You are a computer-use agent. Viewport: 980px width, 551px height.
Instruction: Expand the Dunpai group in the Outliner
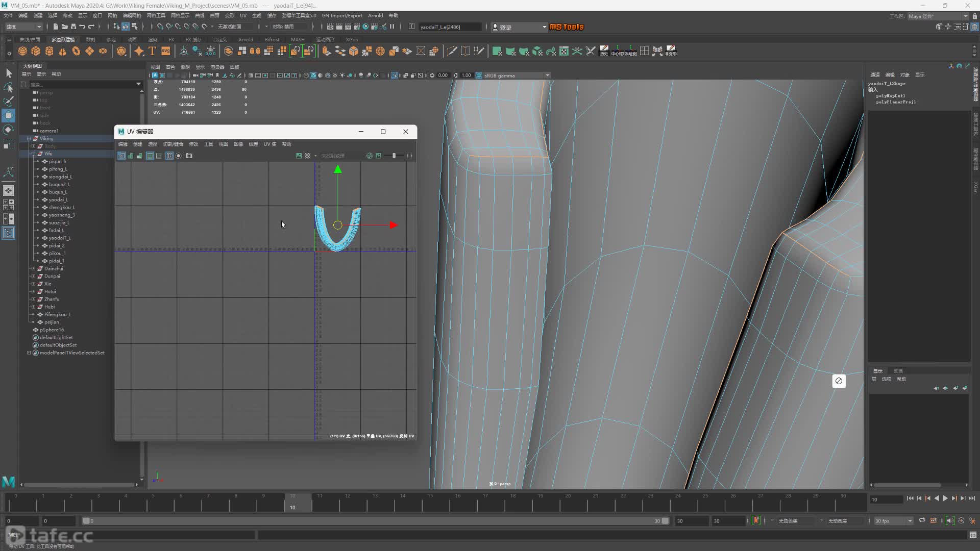point(33,276)
